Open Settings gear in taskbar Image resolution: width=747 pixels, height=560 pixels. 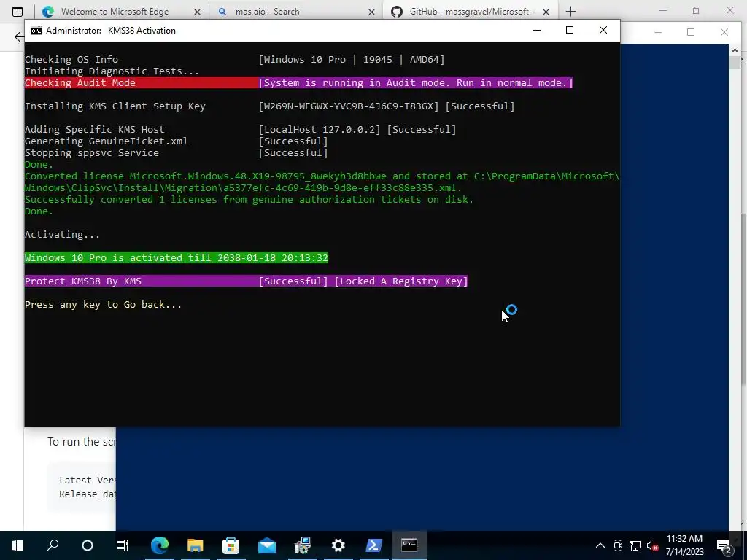click(338, 545)
